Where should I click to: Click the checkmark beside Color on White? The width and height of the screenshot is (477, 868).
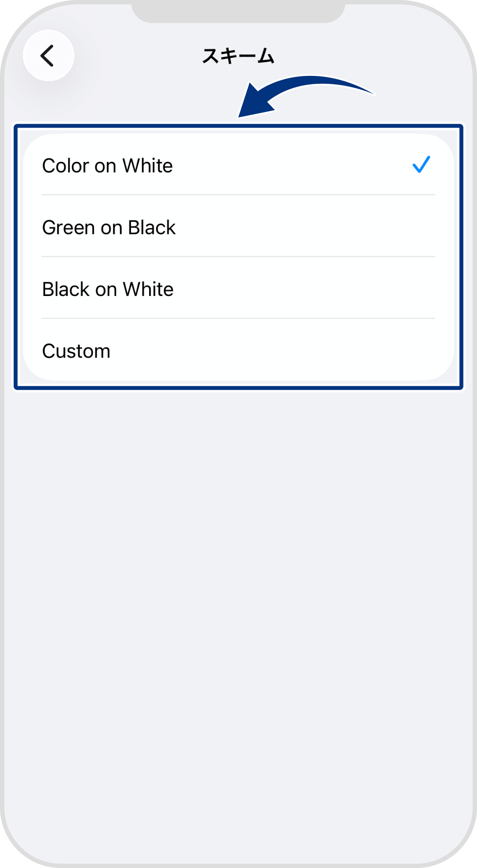(x=421, y=165)
